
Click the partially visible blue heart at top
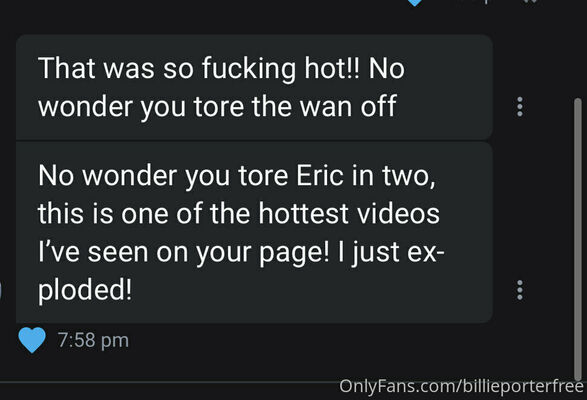(x=415, y=3)
